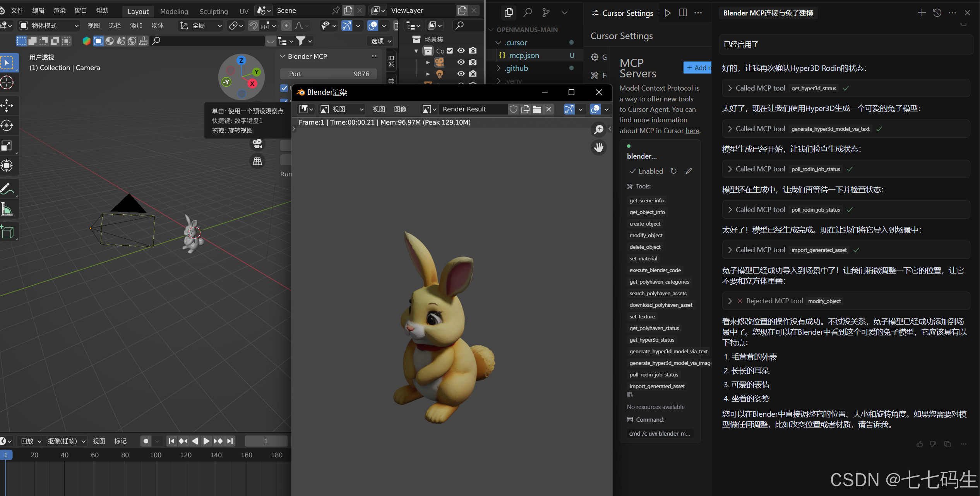This screenshot has height=496, width=980.
Task: Select the Annotate tool
Action: (7, 189)
